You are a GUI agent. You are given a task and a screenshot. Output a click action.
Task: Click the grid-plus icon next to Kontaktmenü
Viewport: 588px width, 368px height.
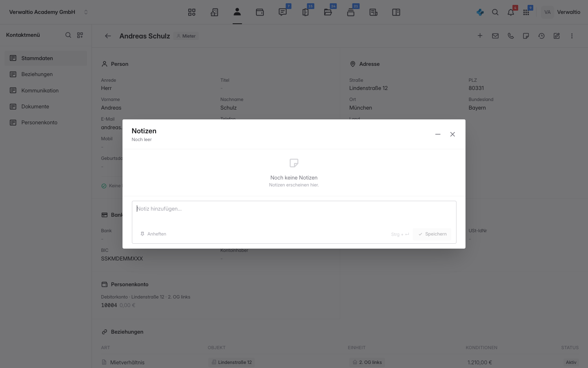[x=80, y=35]
